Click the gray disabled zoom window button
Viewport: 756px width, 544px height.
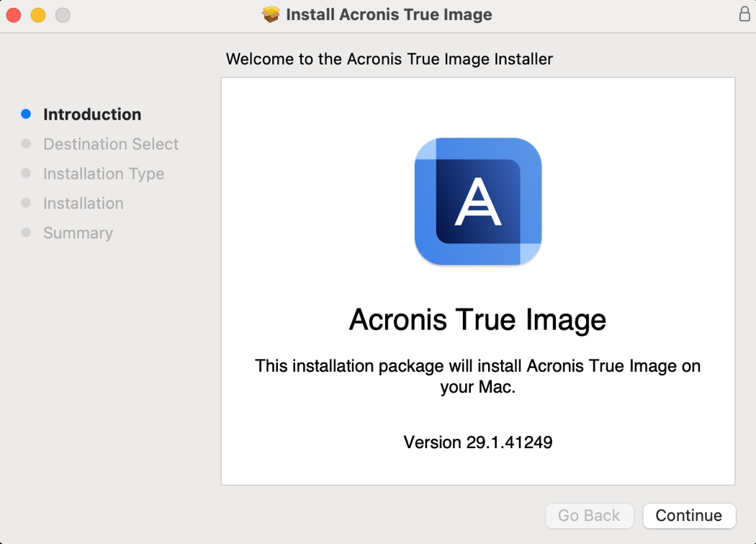click(x=63, y=14)
